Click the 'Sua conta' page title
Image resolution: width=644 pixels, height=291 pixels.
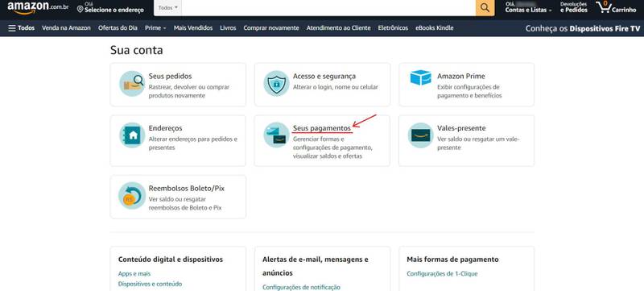tap(136, 50)
